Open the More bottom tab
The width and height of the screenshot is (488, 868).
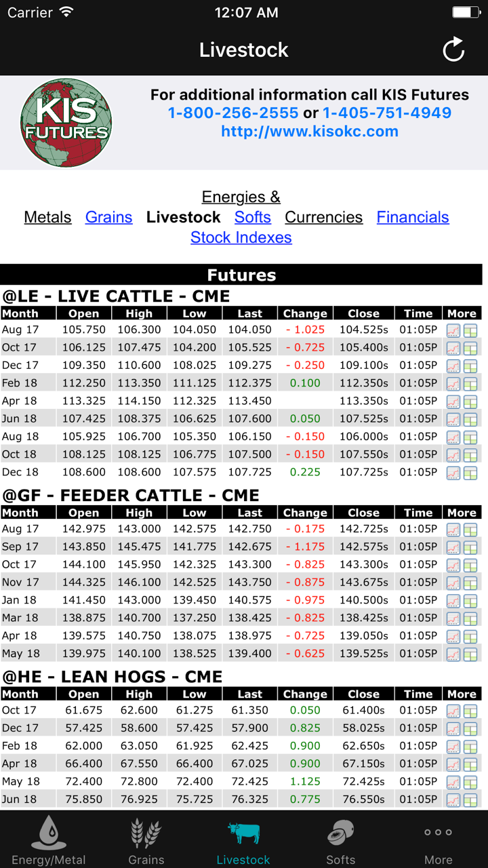(438, 841)
